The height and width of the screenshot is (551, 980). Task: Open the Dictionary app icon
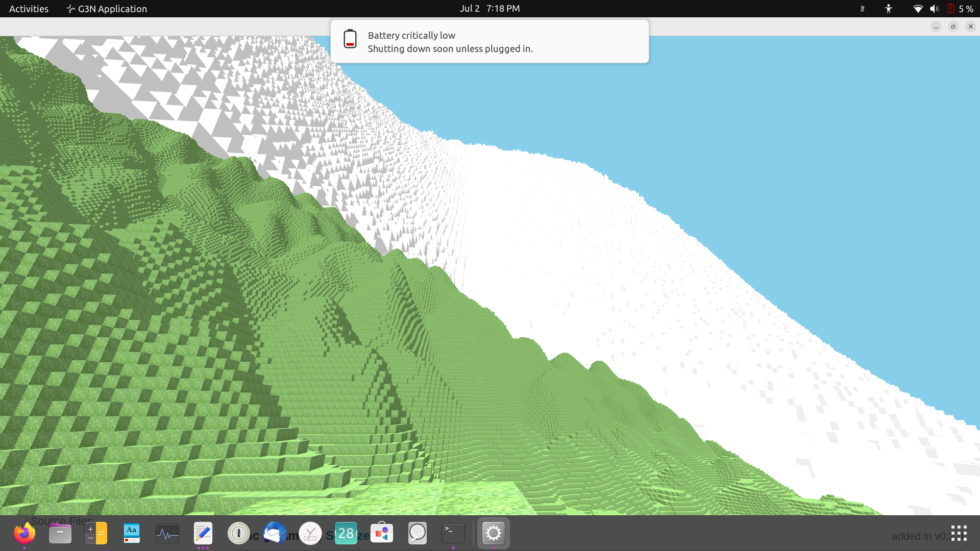(132, 534)
